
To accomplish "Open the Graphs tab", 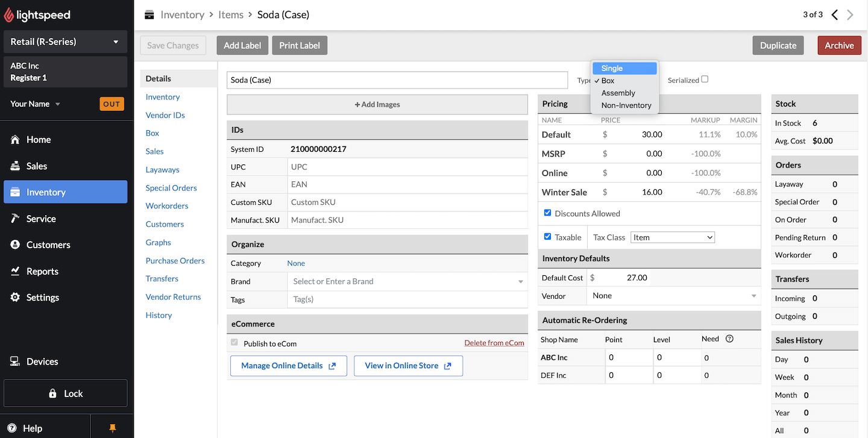I will (158, 242).
